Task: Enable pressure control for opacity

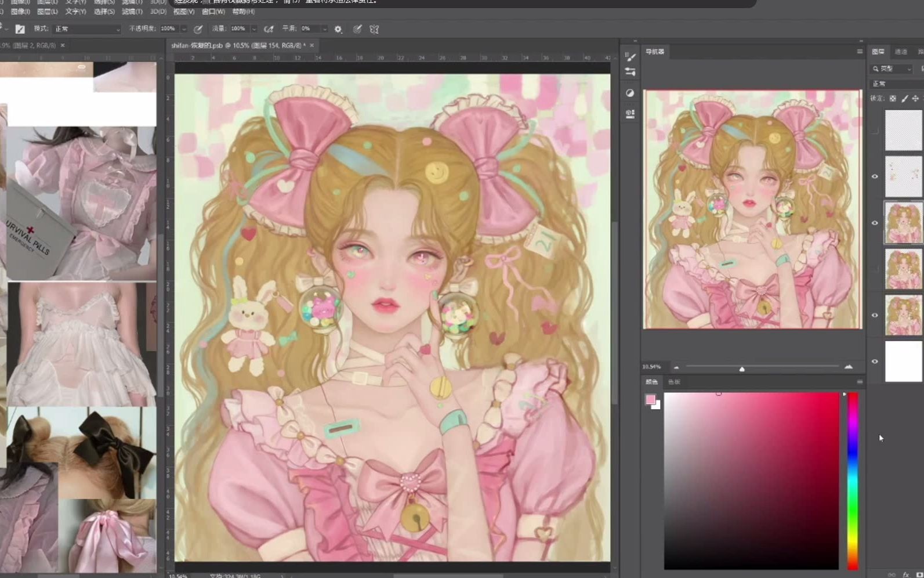Action: (x=198, y=29)
